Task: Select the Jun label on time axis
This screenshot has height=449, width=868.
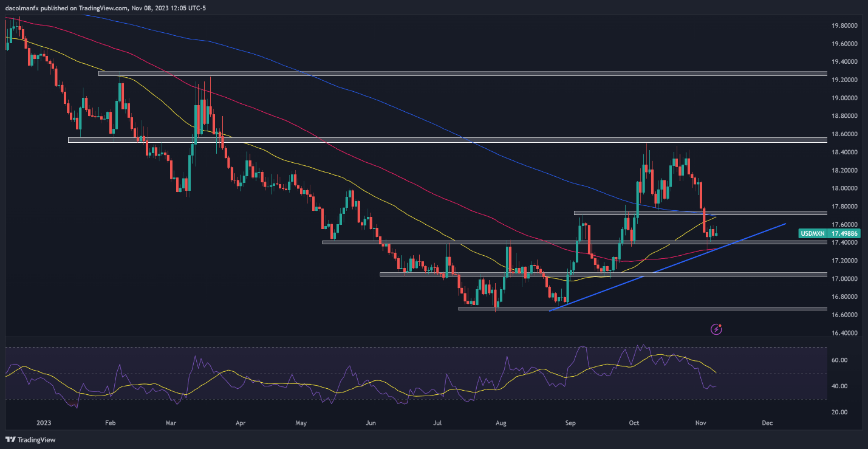Action: pyautogui.click(x=371, y=422)
